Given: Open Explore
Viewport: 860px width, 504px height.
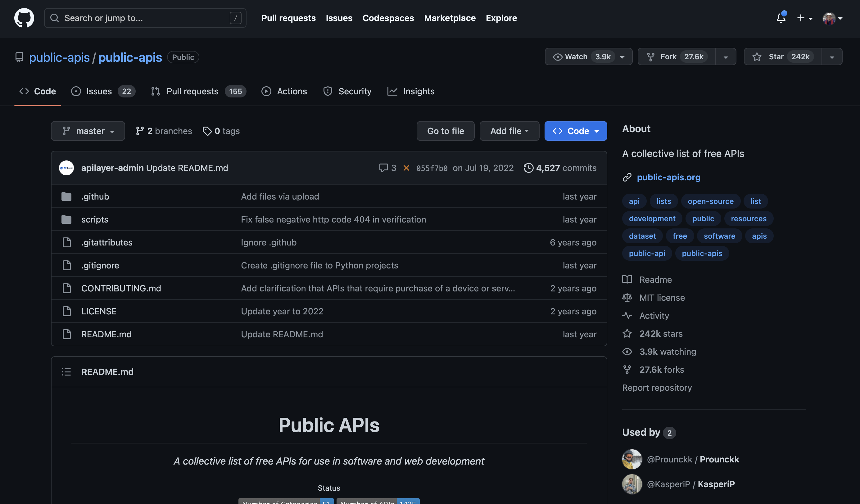Looking at the screenshot, I should tap(501, 18).
